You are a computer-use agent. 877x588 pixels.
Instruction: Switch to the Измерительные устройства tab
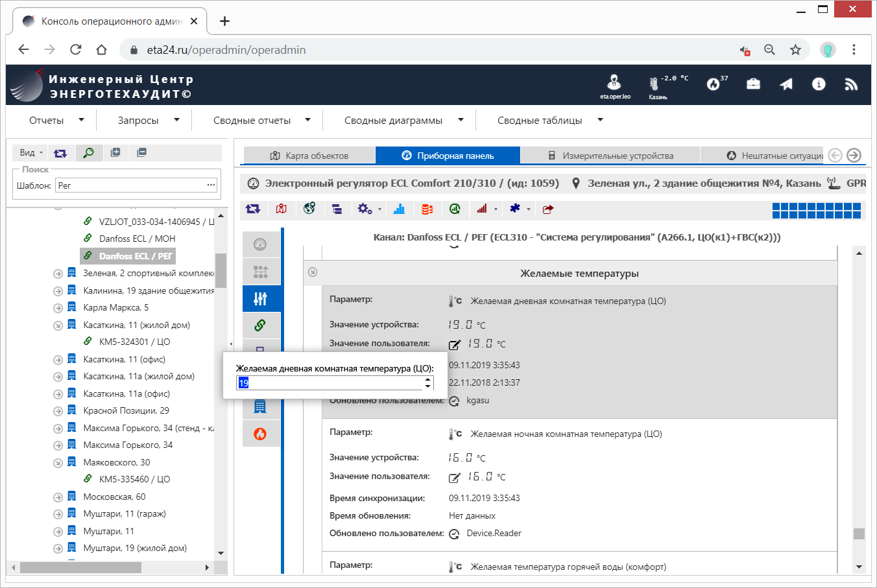(610, 156)
